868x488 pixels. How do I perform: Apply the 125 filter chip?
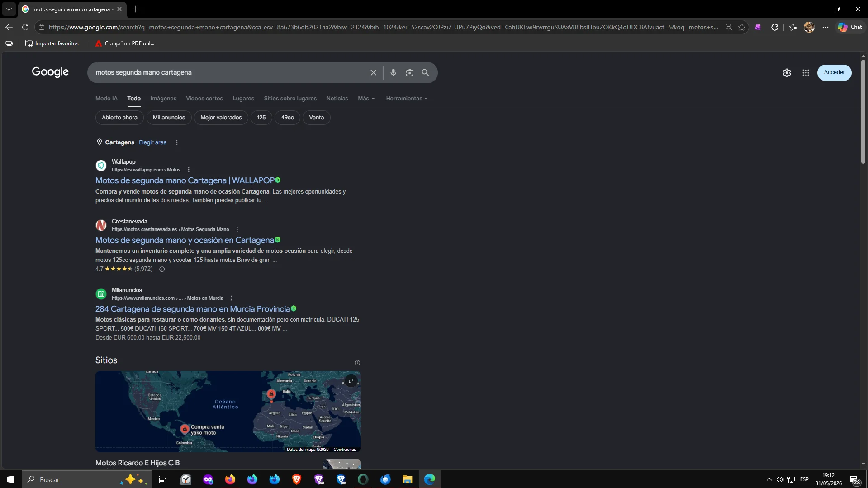click(x=261, y=118)
